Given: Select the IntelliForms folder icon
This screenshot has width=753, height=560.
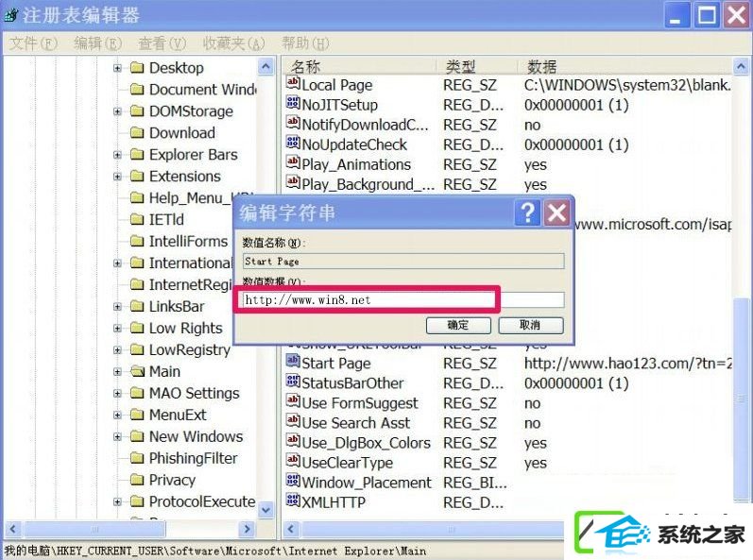Looking at the screenshot, I should coord(137,242).
